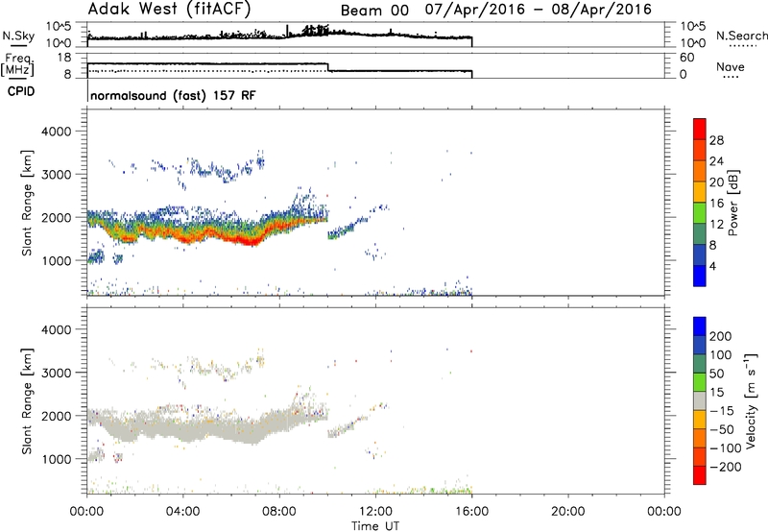Screen dimensions: 768x532
Task: Click the "N.Search" legend label
Action: (x=741, y=36)
